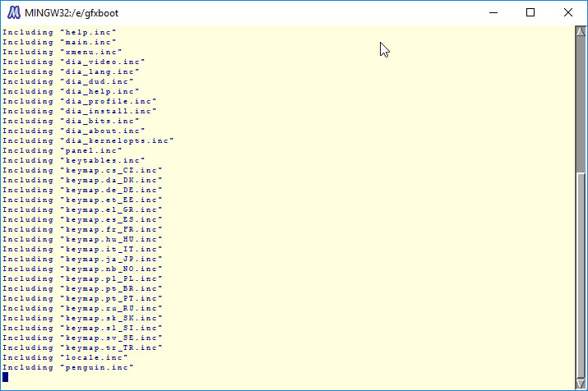588x391 pixels.
Task: Click the line Including "keymap.it_IT.inc"
Action: (x=82, y=249)
